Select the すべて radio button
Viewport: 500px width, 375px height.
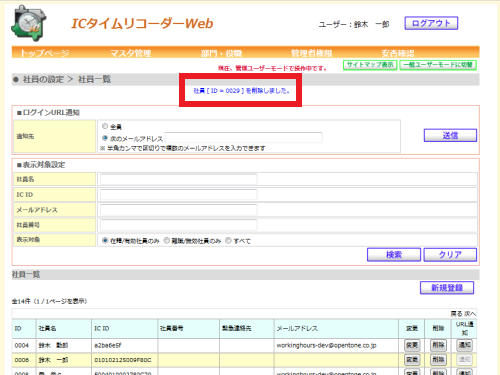(x=228, y=240)
